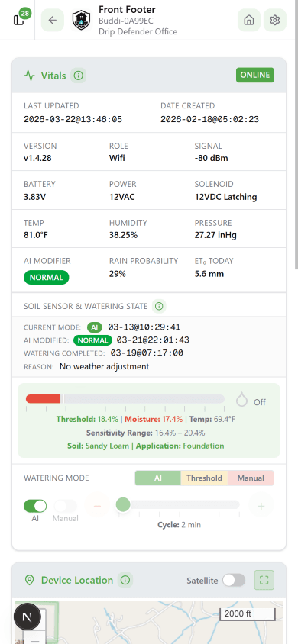Click device ID Buddi-0A99EC

[x=126, y=21]
